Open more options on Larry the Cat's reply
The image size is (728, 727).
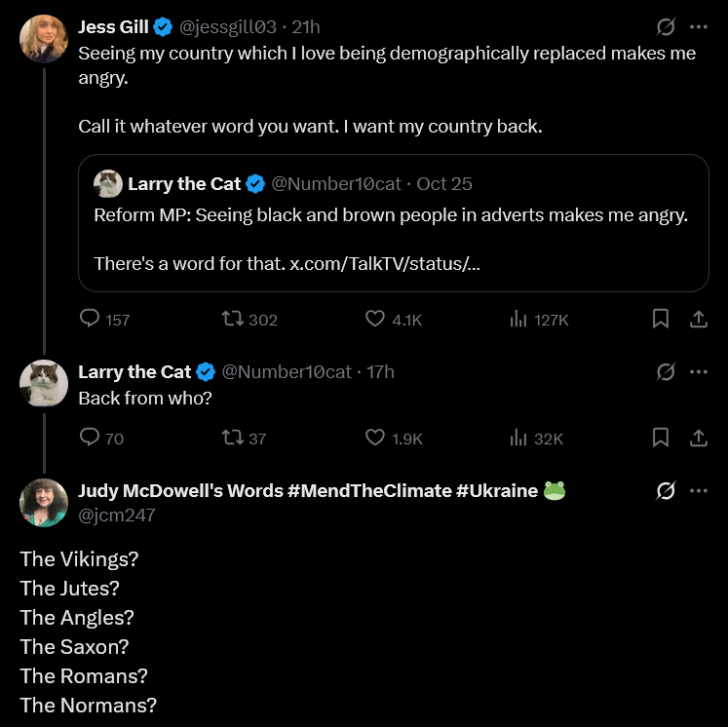point(699,372)
